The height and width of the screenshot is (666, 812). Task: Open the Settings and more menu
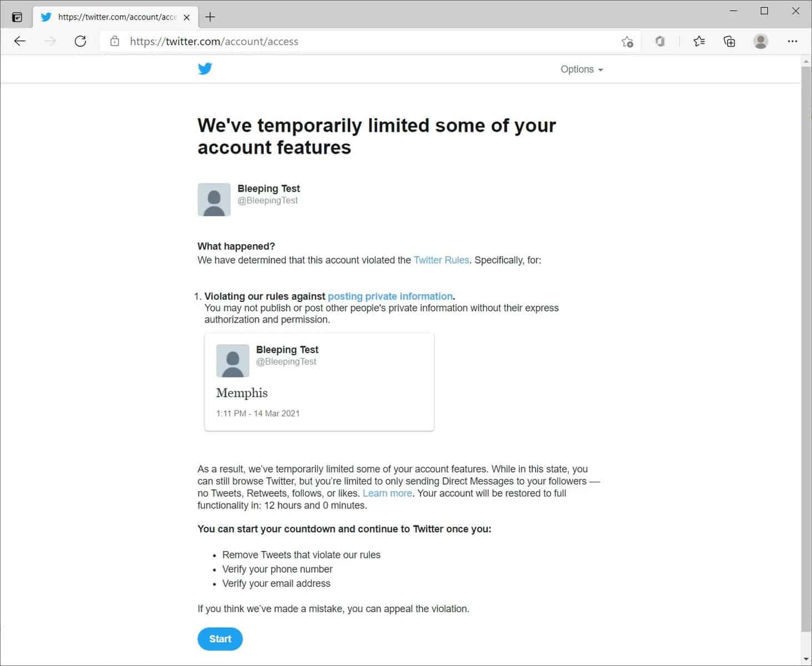[792, 41]
